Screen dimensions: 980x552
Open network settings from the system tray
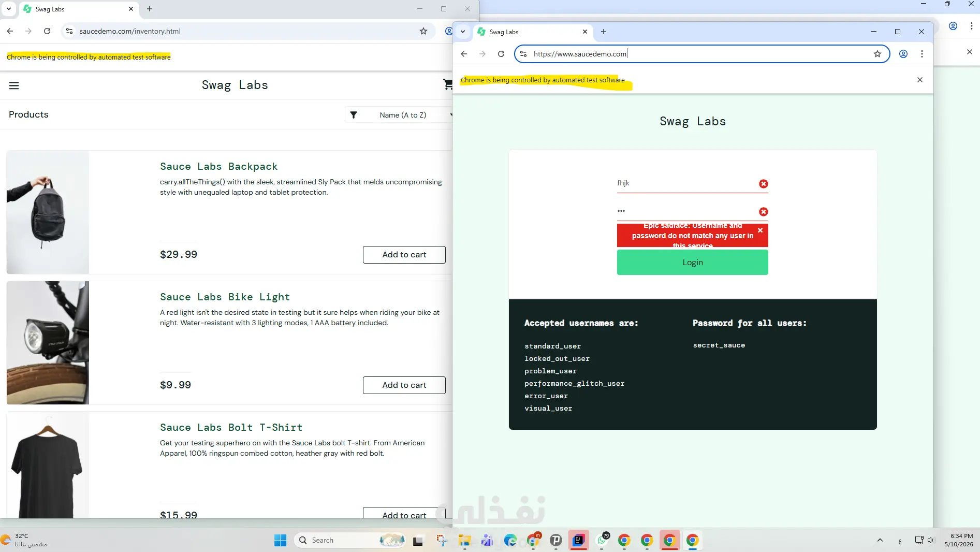(919, 540)
